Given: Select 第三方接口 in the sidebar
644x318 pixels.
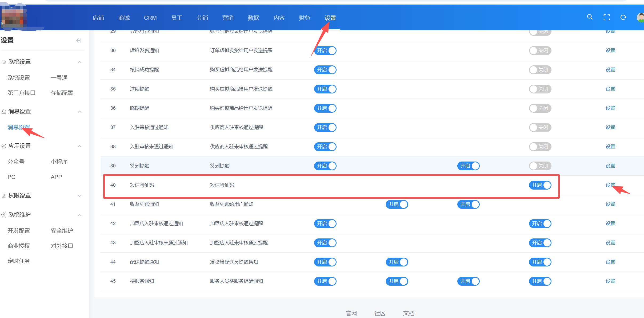Looking at the screenshot, I should [x=21, y=93].
